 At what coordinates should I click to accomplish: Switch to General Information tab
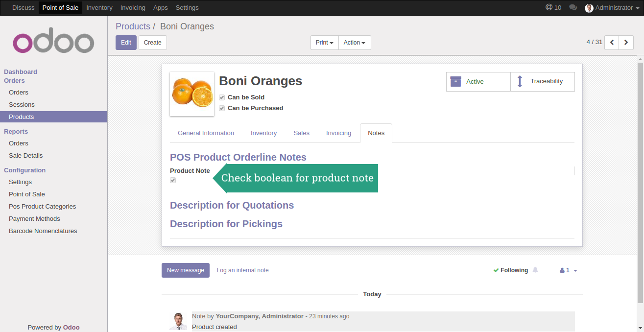click(x=206, y=133)
